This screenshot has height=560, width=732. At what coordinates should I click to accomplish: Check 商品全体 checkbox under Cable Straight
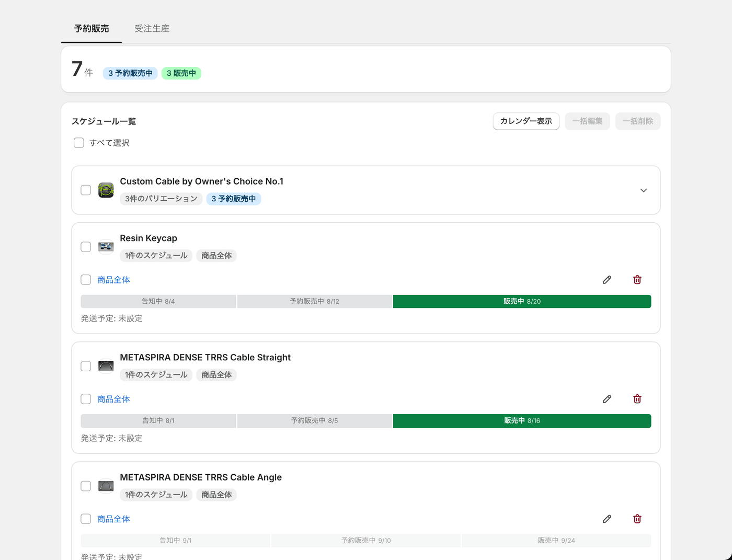click(86, 399)
